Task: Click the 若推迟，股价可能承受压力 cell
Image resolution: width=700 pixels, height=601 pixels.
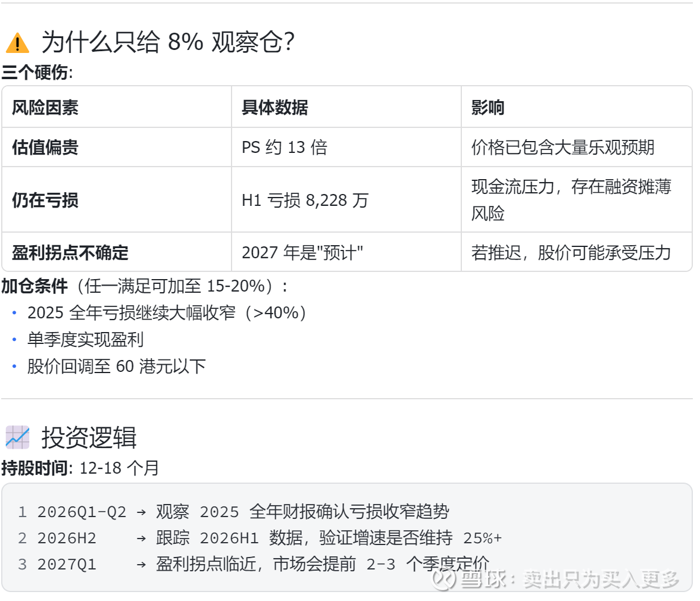Action: click(571, 252)
